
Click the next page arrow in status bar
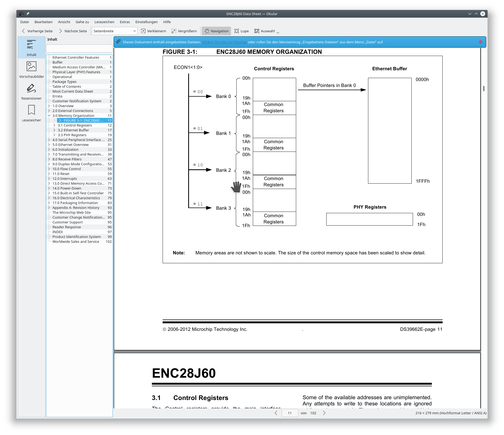click(x=324, y=413)
